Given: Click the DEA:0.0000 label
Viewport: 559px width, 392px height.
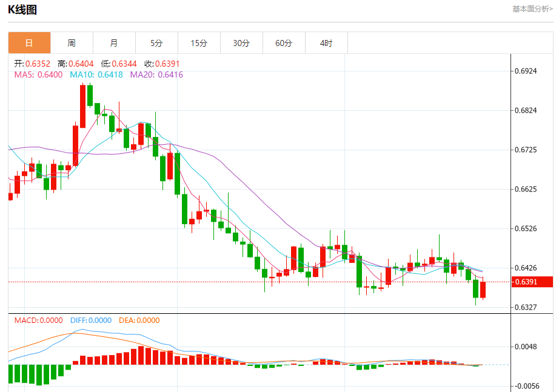Looking at the screenshot, I should click(x=139, y=321).
